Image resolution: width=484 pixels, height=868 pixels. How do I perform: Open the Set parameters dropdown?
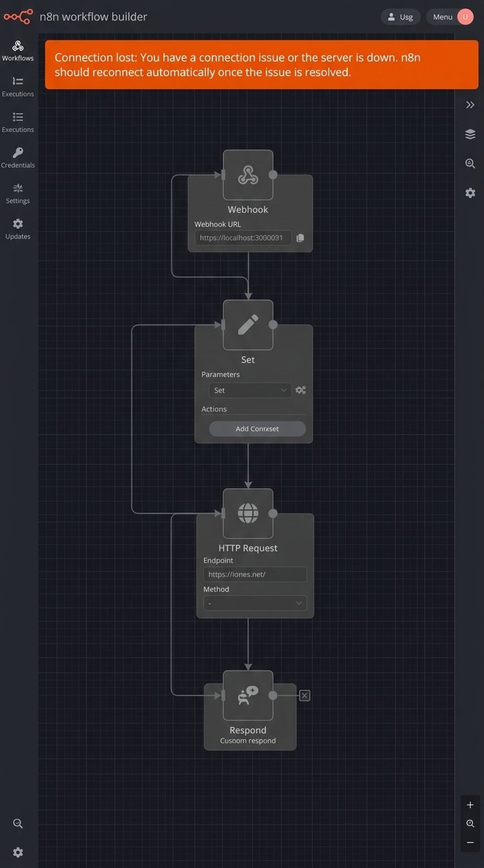click(250, 390)
